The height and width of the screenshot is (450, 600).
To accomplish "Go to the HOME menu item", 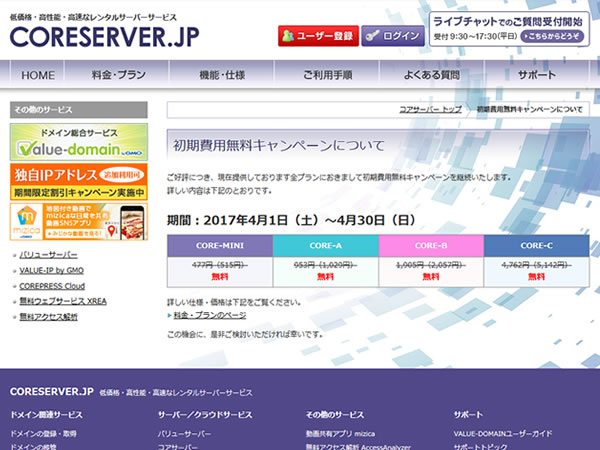I will 38,75.
